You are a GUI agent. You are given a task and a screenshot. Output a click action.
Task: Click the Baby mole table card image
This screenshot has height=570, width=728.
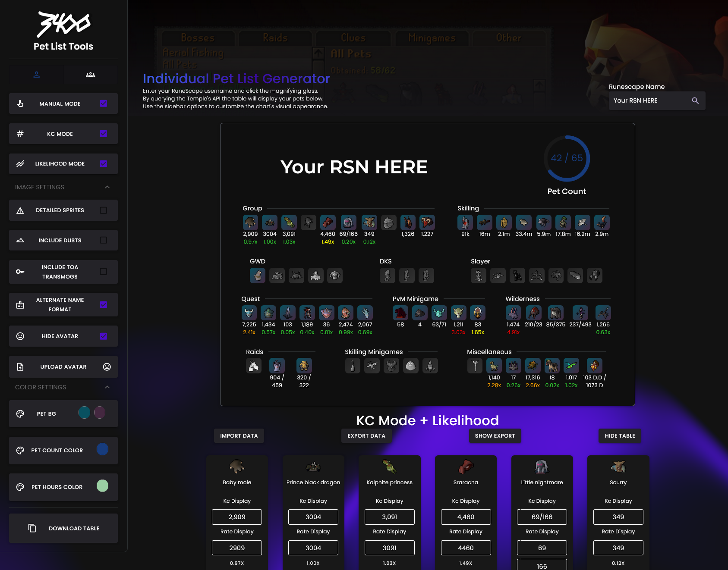tap(237, 467)
